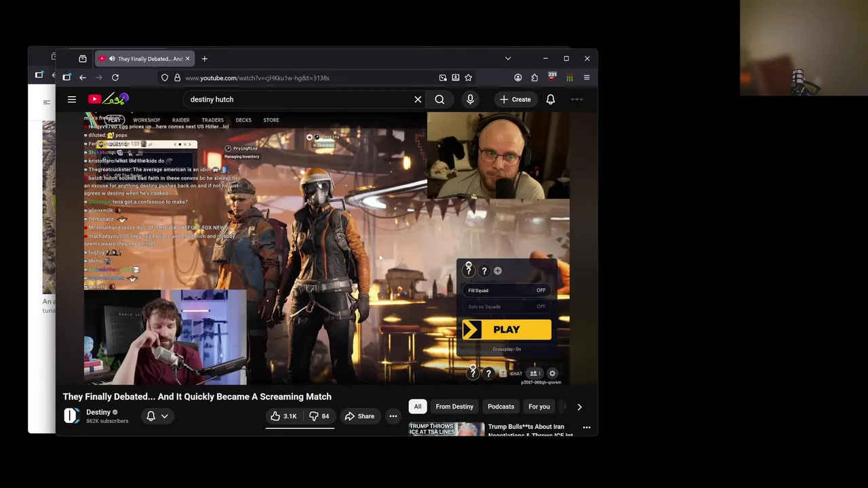Open Trump Bulls**ts About Iran video title

click(530, 430)
